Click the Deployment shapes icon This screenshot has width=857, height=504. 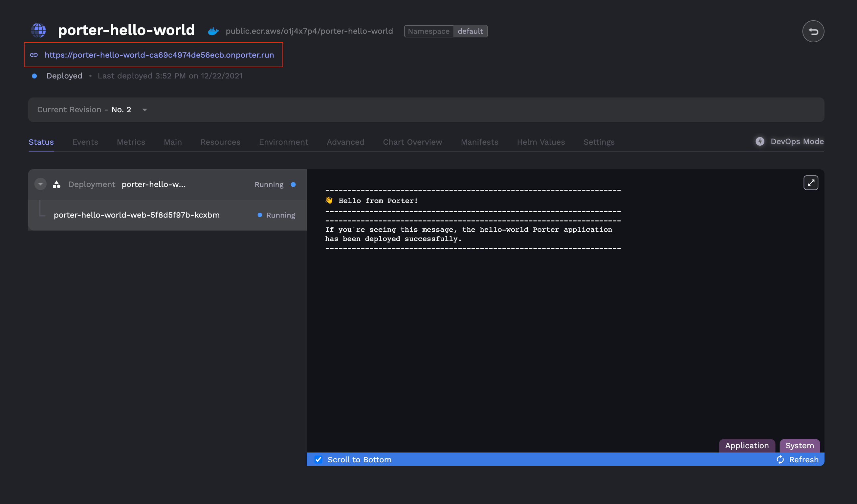(x=57, y=184)
